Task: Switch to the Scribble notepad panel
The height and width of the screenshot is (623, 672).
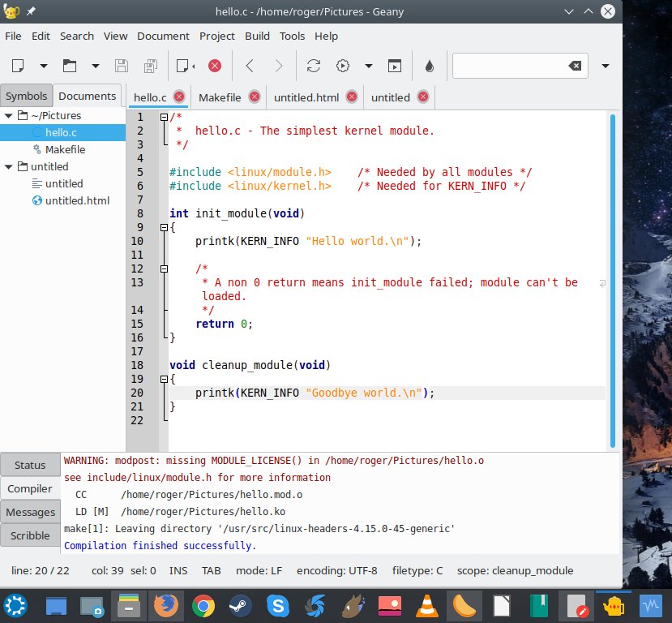Action: pos(29,535)
